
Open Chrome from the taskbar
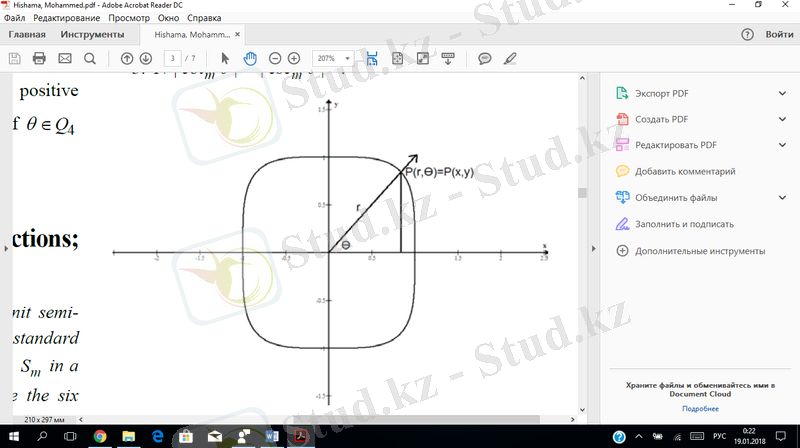101,437
